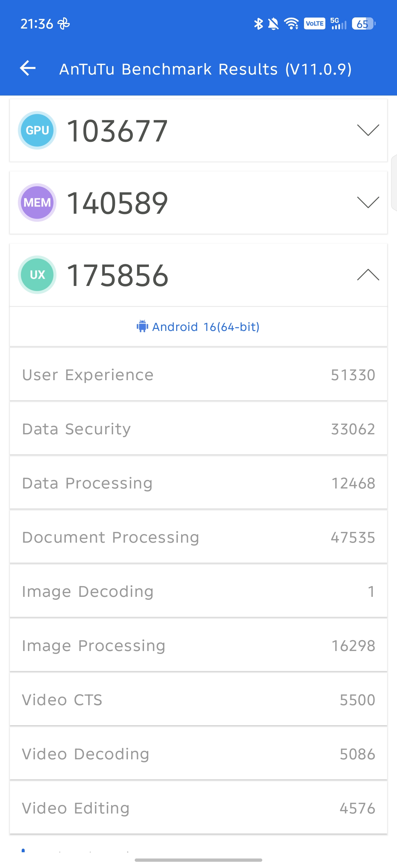397x868 pixels.
Task: Tap the green UX score badge
Action: (x=37, y=275)
